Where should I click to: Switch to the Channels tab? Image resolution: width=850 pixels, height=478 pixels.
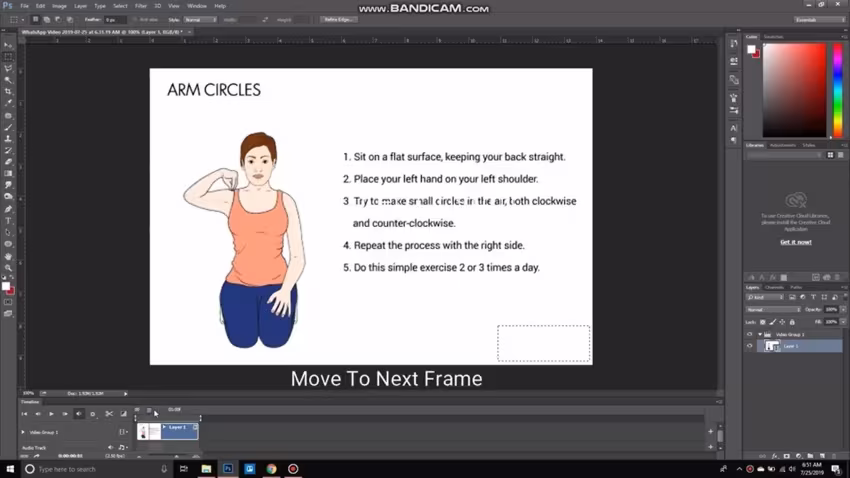click(774, 287)
